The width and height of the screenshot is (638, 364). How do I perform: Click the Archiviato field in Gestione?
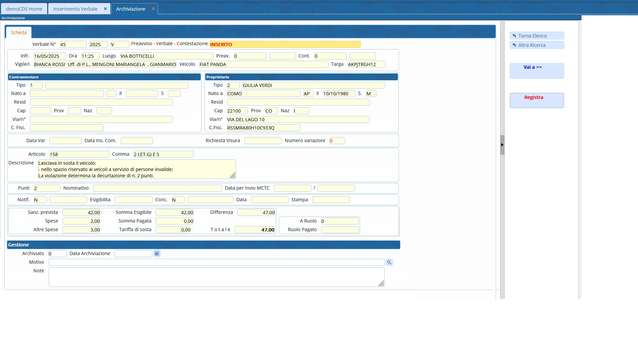(58, 254)
